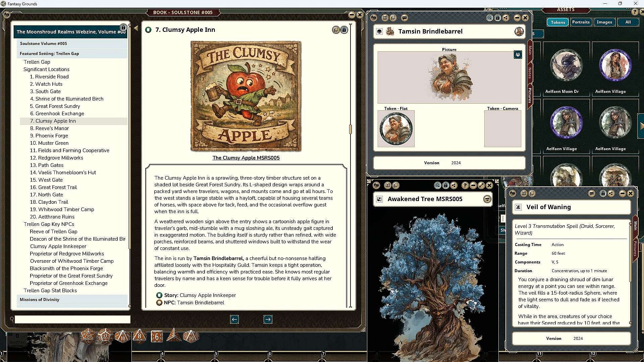Switch Assets panel to All tab
Viewport: 644px width, 362px height.
(x=628, y=22)
